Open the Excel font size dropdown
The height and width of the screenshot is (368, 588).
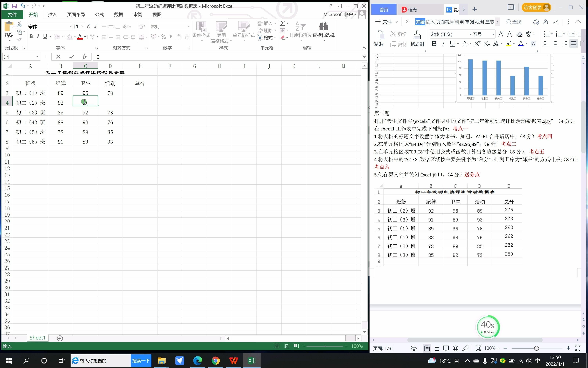[83, 26]
